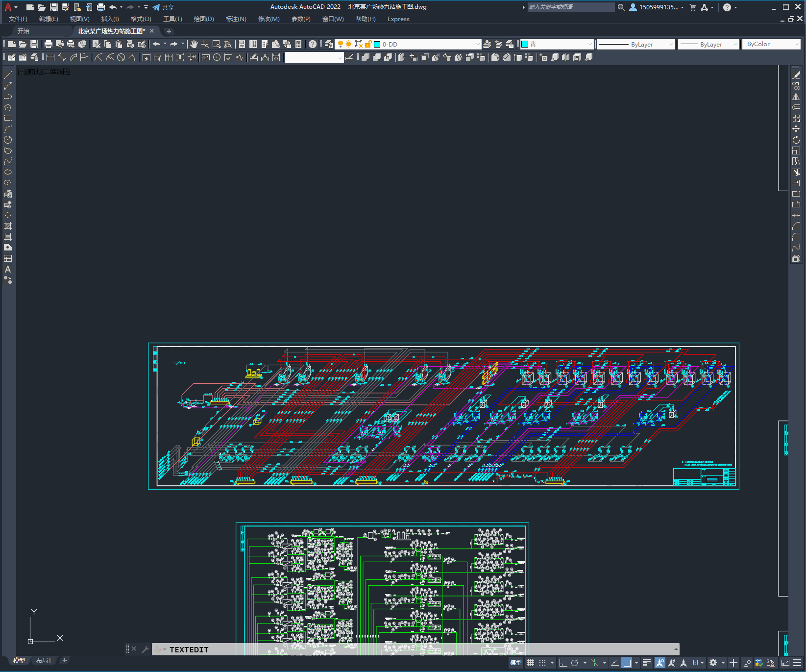Open the 文件(F) menu
The height and width of the screenshot is (672, 806).
pos(18,19)
